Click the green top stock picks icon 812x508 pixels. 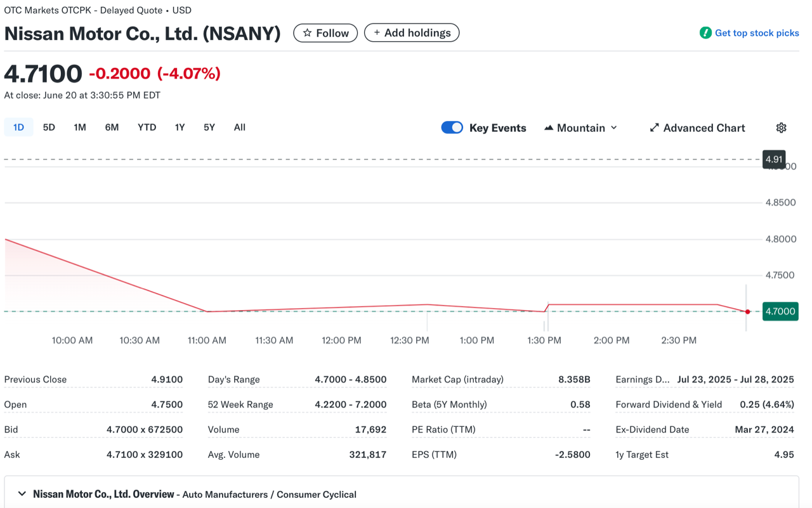point(705,33)
